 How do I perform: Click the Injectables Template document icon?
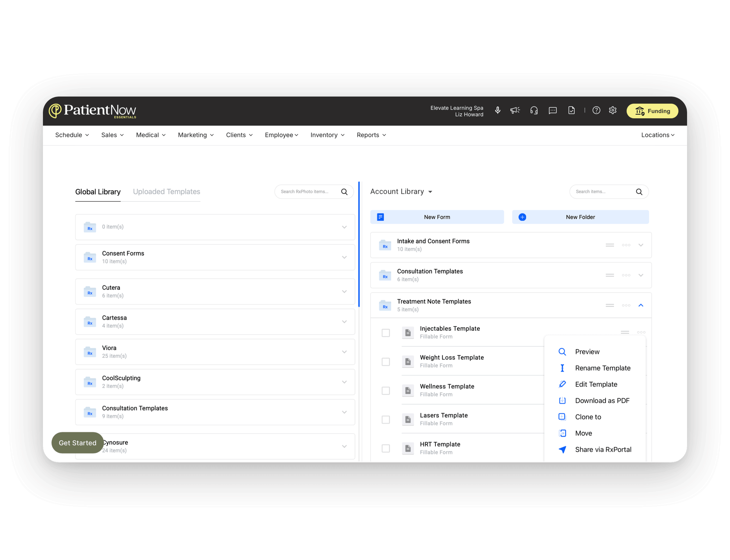click(408, 333)
